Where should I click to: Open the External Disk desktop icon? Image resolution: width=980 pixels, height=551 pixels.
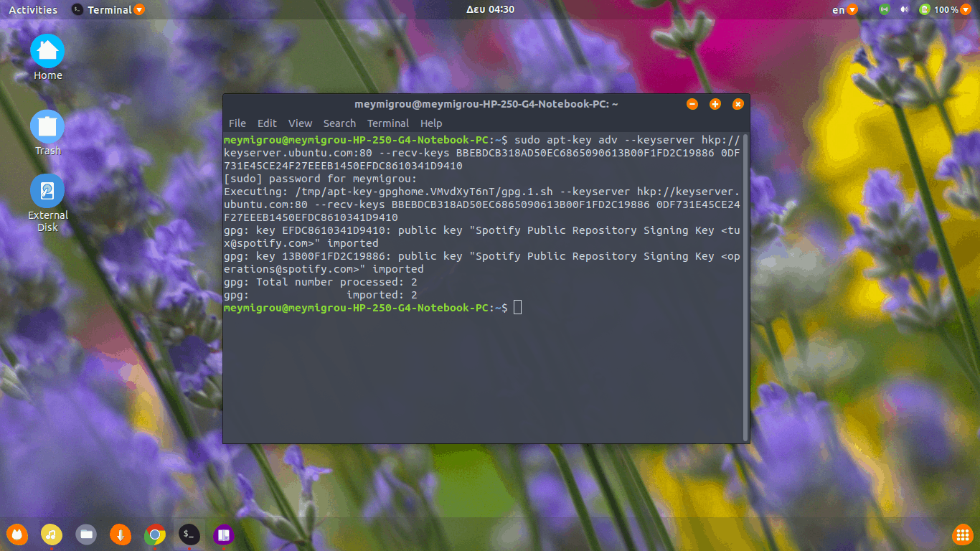click(47, 192)
